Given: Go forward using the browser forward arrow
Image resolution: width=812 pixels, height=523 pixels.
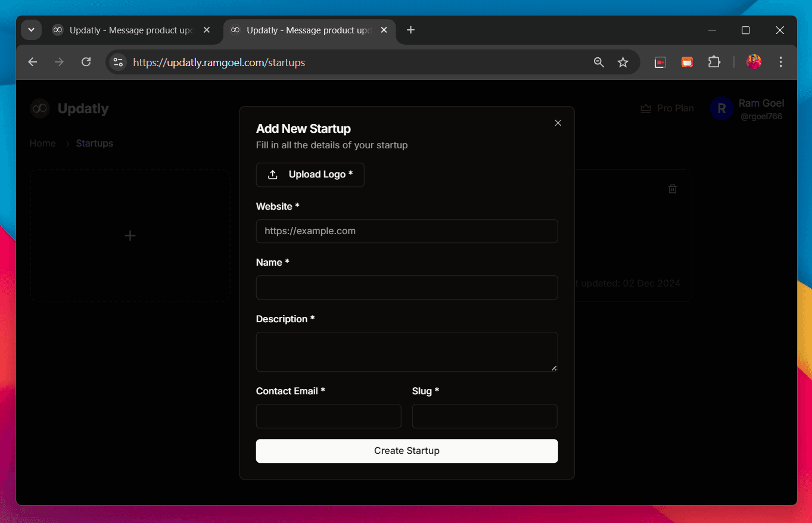Looking at the screenshot, I should click(x=59, y=62).
